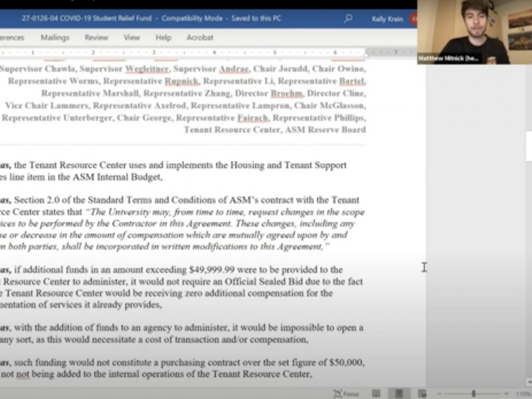Click the search magnifier icon in title bar
This screenshot has height=399, width=532.
(348, 18)
